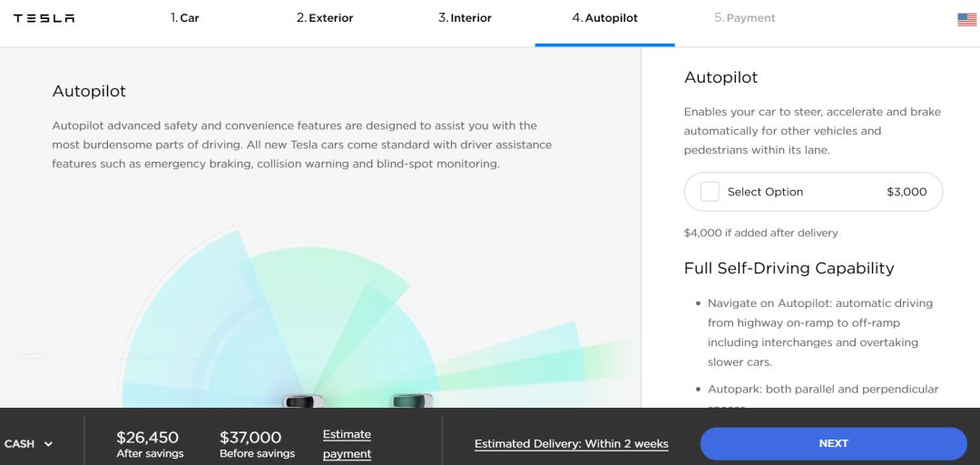Click the $3,000 Autopilot price
980x465 pixels.
point(906,193)
